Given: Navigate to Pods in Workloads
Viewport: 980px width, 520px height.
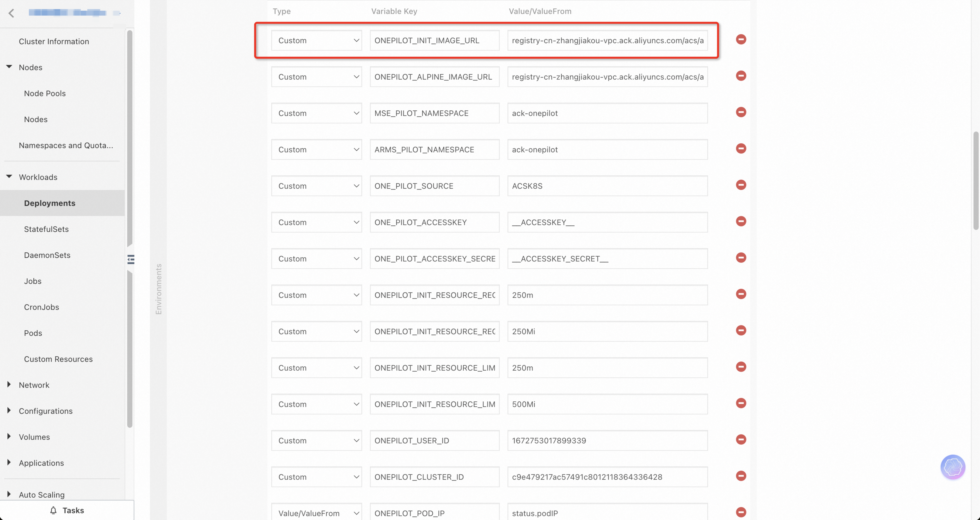Looking at the screenshot, I should point(33,333).
